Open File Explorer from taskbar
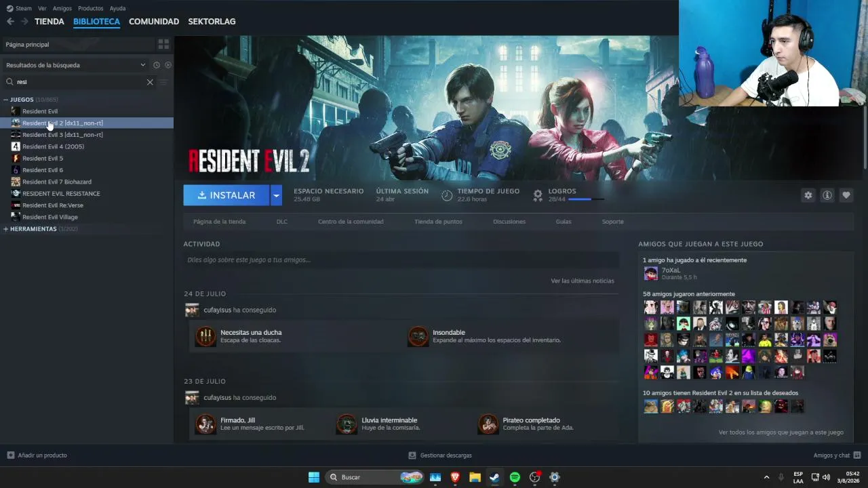Viewport: 868px width, 488px height. 475,477
